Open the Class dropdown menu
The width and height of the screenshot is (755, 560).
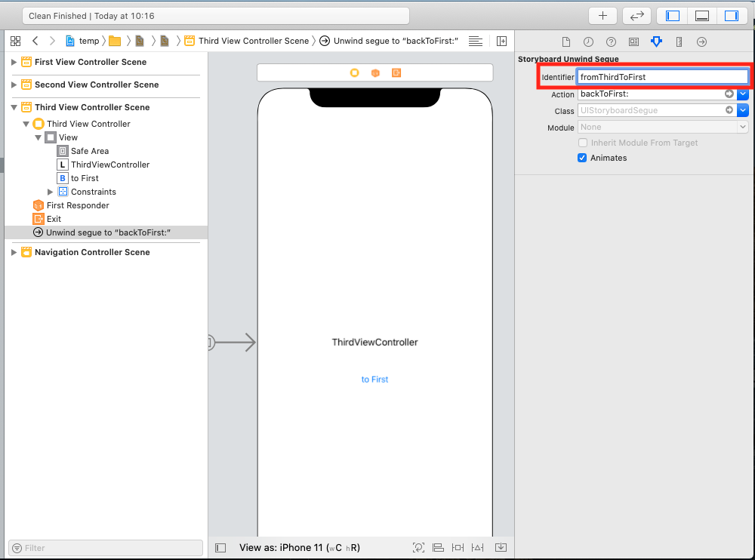(x=743, y=110)
